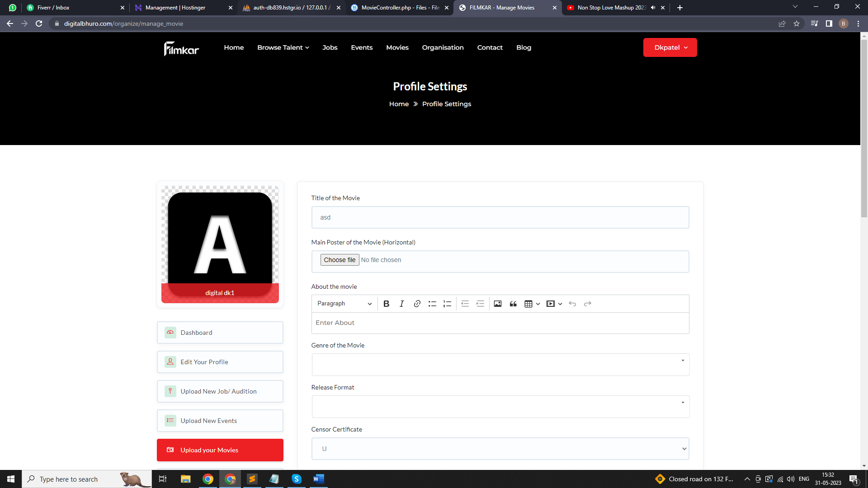Open Genre of the Movie selector
This screenshot has height=488, width=868.
tap(500, 365)
